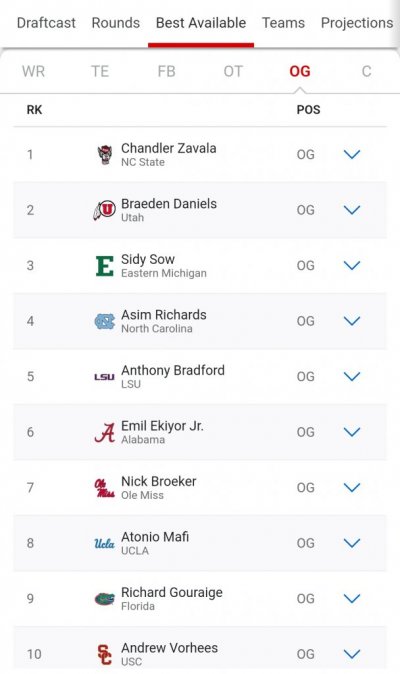Open the Rounds tab
400x674 pixels.
pyautogui.click(x=116, y=23)
